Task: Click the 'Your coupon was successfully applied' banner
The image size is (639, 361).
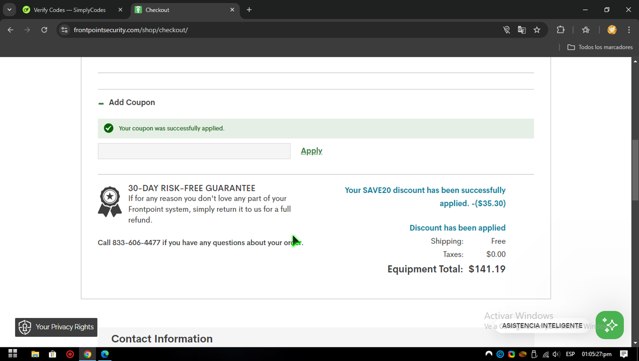Action: pyautogui.click(x=316, y=128)
